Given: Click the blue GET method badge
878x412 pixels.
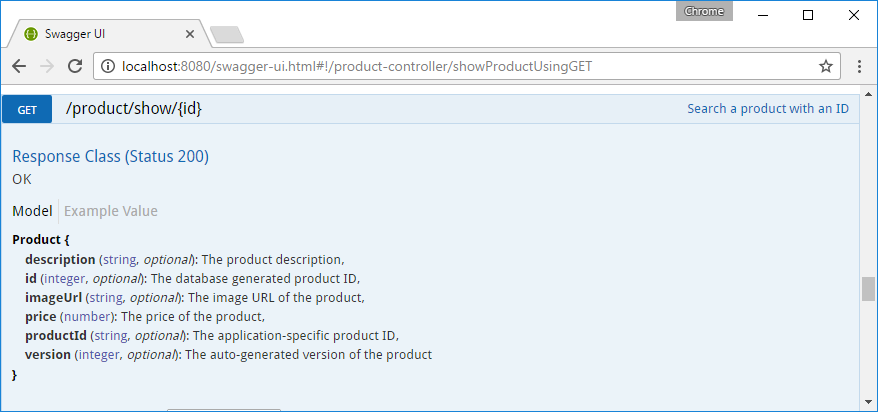Looking at the screenshot, I should click(27, 109).
